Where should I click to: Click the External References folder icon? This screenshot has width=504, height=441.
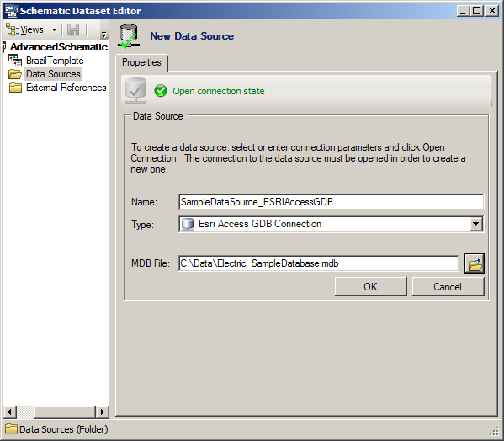[x=15, y=88]
